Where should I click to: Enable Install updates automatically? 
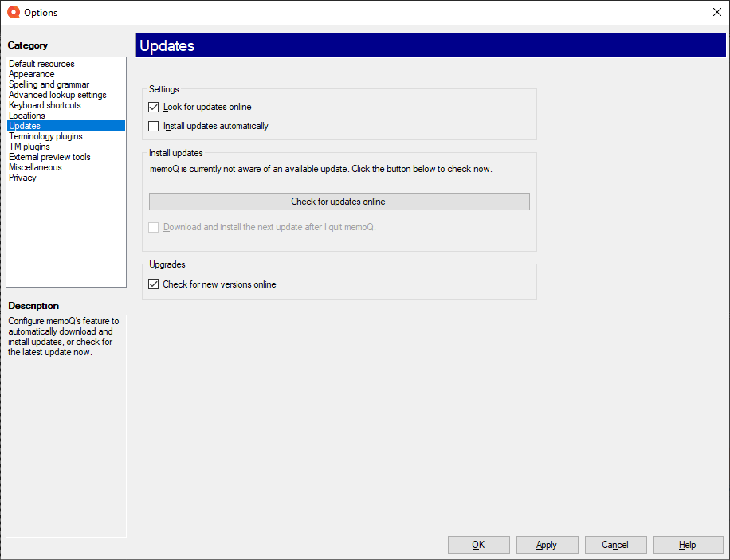point(154,126)
